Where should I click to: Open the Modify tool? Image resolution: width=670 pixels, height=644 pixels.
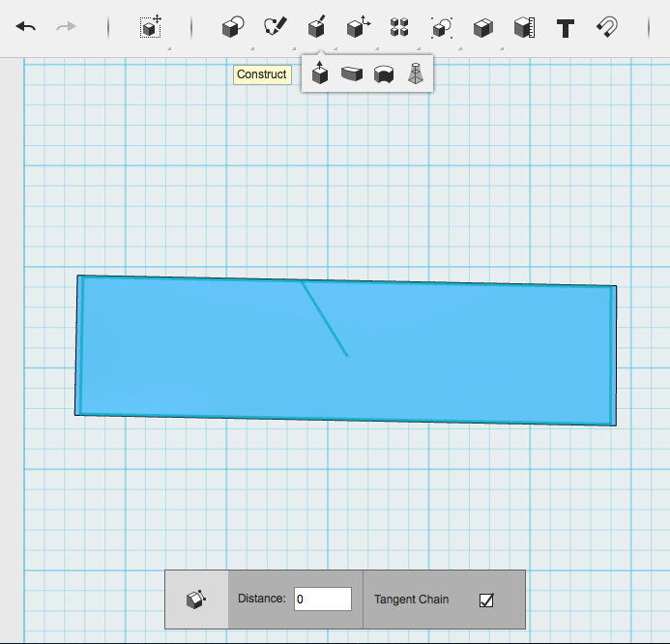pos(358,27)
